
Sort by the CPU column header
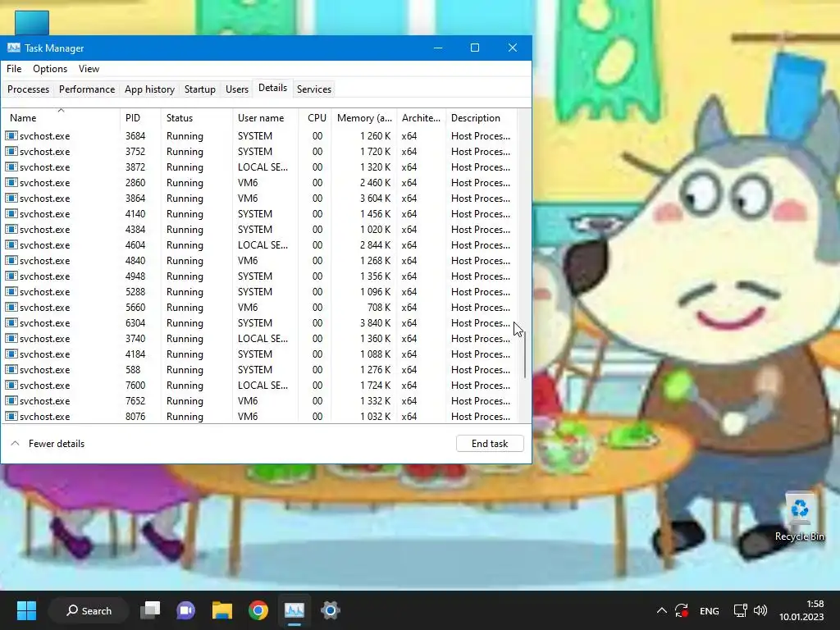click(315, 118)
